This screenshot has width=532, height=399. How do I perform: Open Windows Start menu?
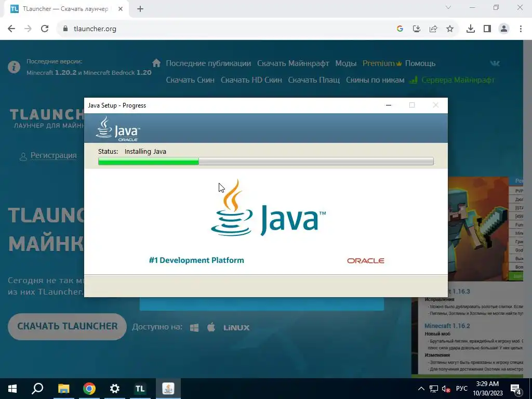click(12, 389)
